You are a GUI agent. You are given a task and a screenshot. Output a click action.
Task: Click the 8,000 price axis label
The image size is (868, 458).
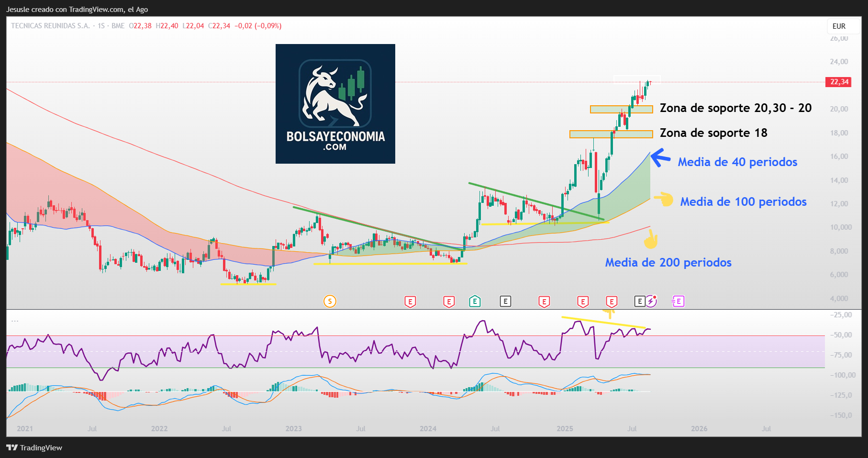839,251
